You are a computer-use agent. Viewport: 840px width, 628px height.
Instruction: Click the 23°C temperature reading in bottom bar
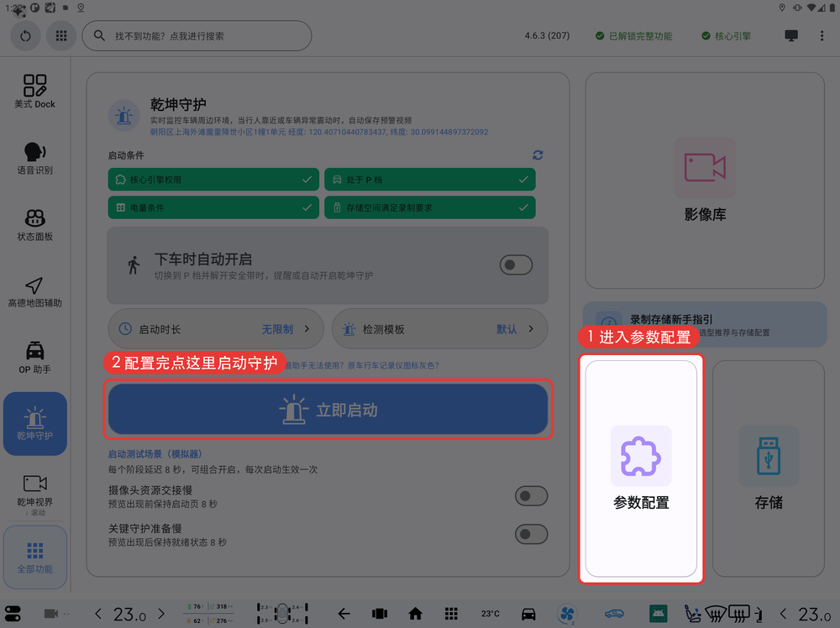pos(490,614)
